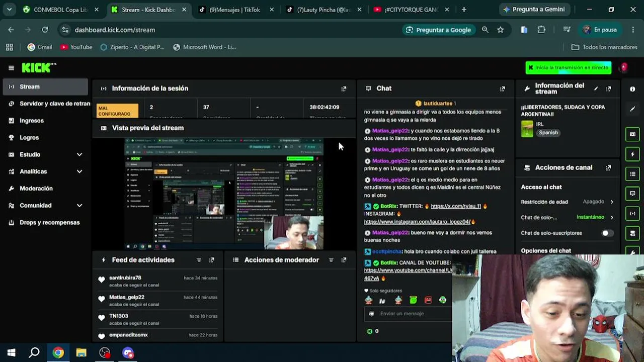Open Discord from the taskbar
644x362 pixels.
coord(128,353)
